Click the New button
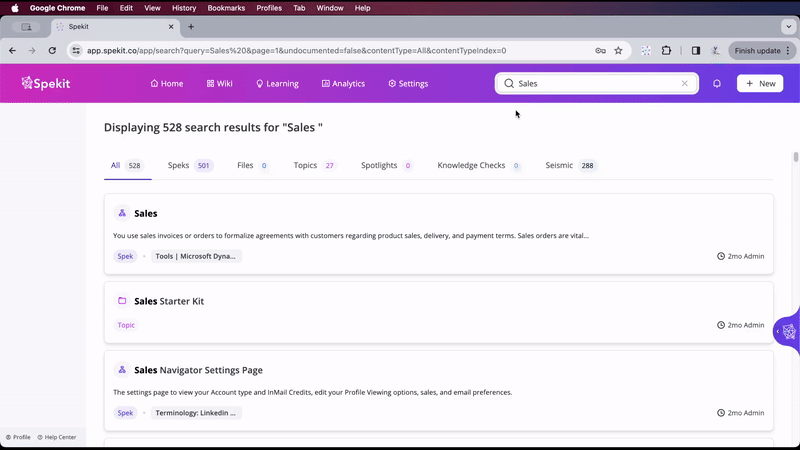800x450 pixels. 760,83
